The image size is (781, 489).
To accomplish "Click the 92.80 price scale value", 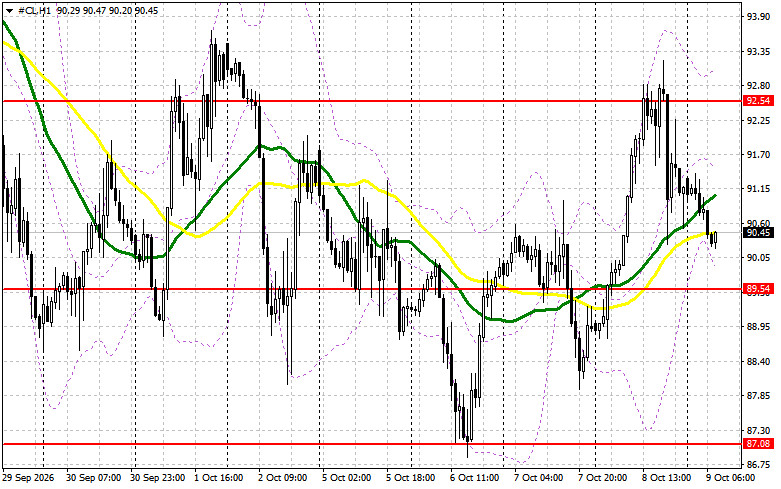I will click(x=758, y=86).
